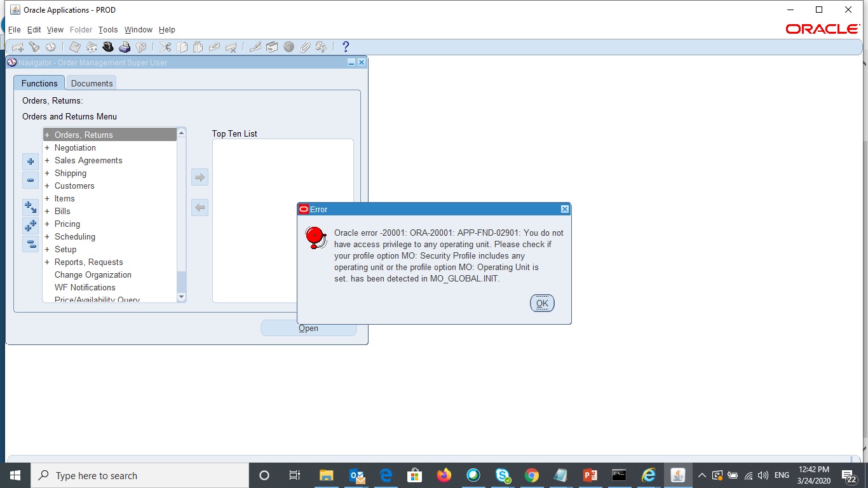The height and width of the screenshot is (488, 868).
Task: Click the Open button below the navigator
Action: [x=308, y=328]
